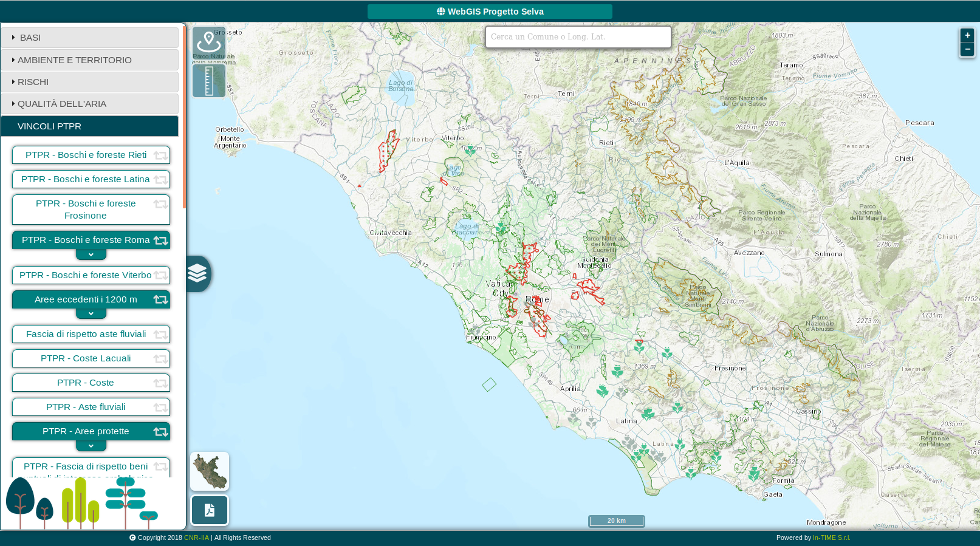This screenshot has width=980, height=546.
Task: Zoom out on the map
Action: click(x=967, y=49)
